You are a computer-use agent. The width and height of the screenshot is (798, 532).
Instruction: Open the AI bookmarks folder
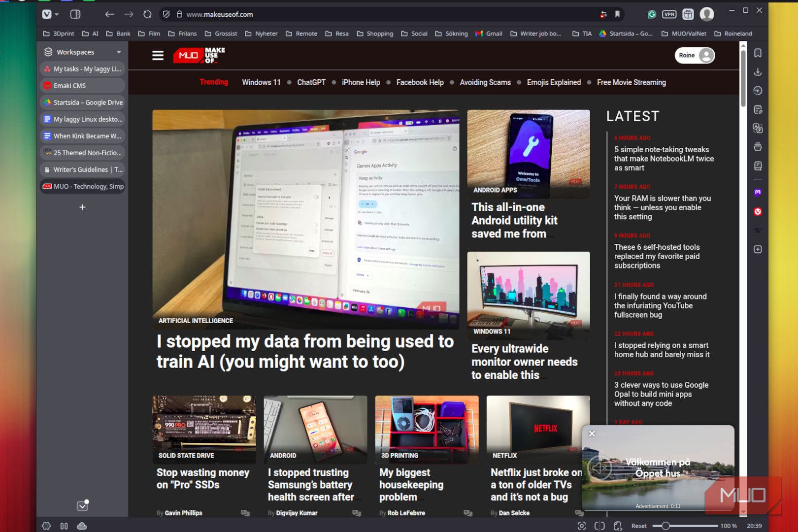[x=90, y=33]
